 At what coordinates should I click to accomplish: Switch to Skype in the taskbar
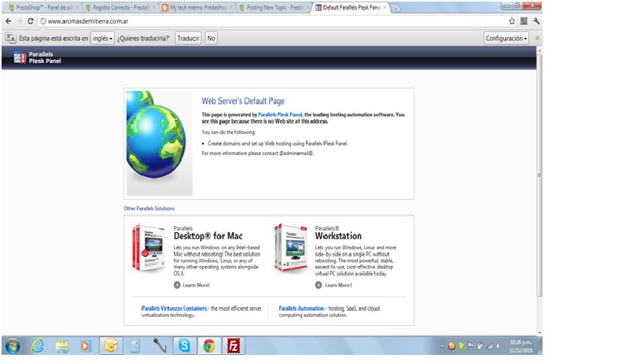pyautogui.click(x=185, y=346)
